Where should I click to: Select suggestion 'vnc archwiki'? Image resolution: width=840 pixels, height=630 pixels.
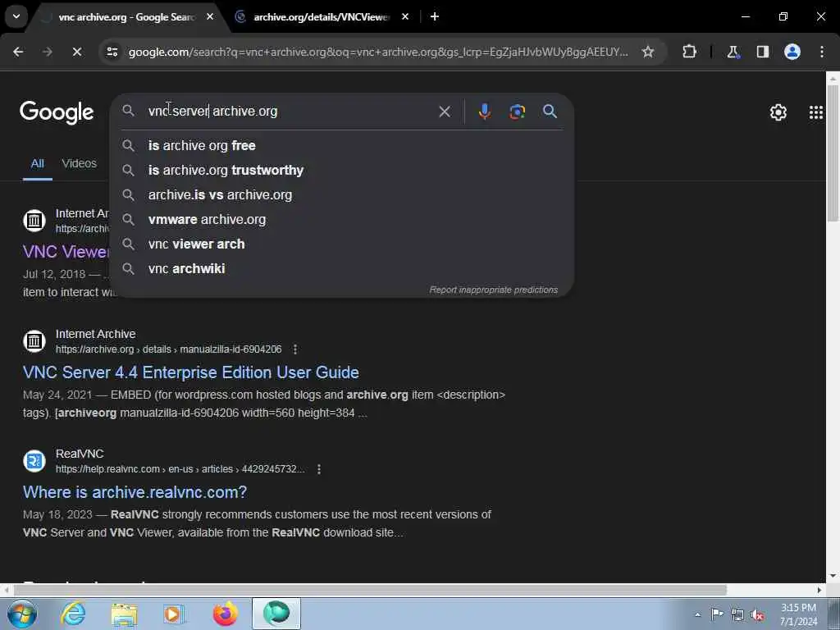[x=342, y=268]
